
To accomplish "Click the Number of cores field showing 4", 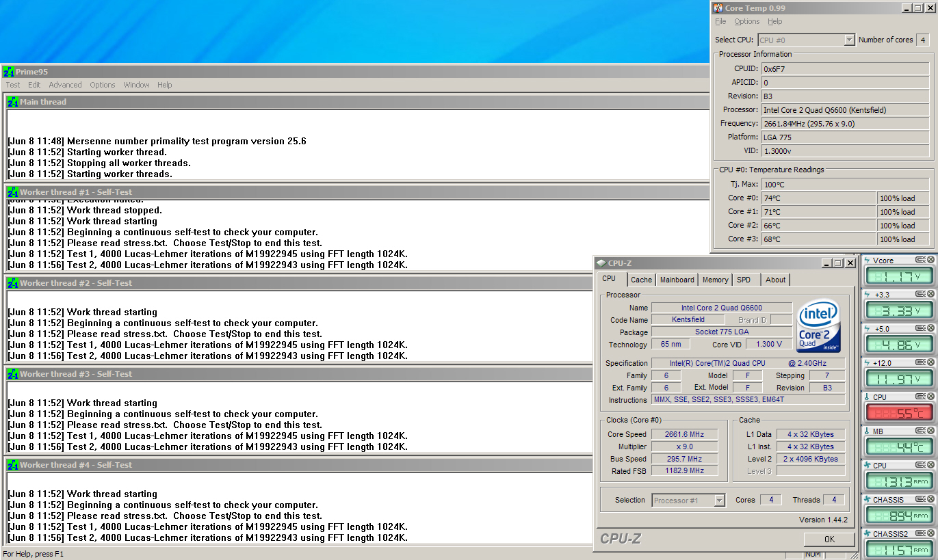I will 922,40.
